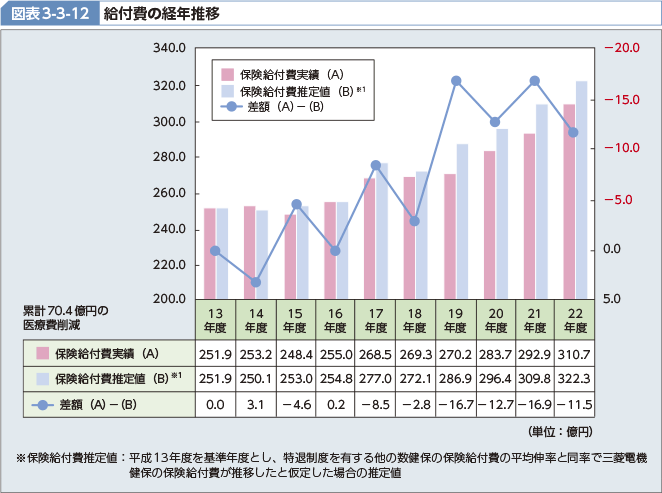Image resolution: width=662 pixels, height=493 pixels.
Task: Select the 17年度 column header
Action: (x=375, y=319)
